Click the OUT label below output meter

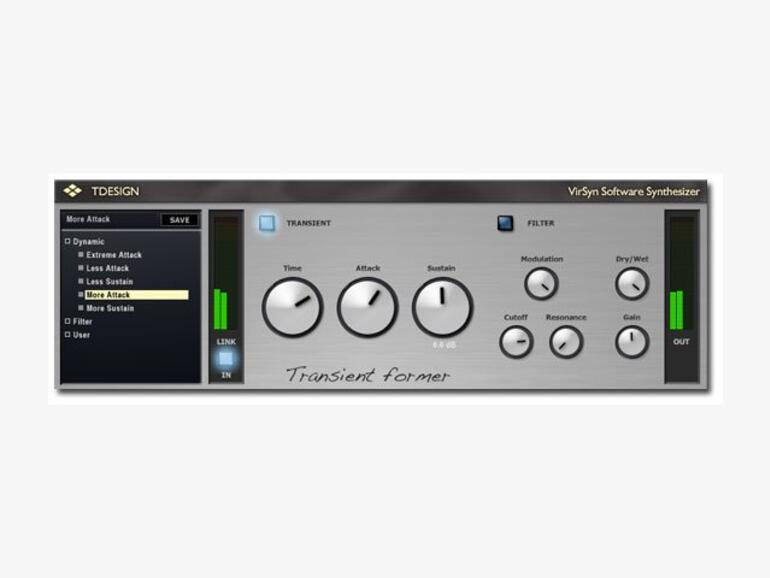[x=682, y=341]
